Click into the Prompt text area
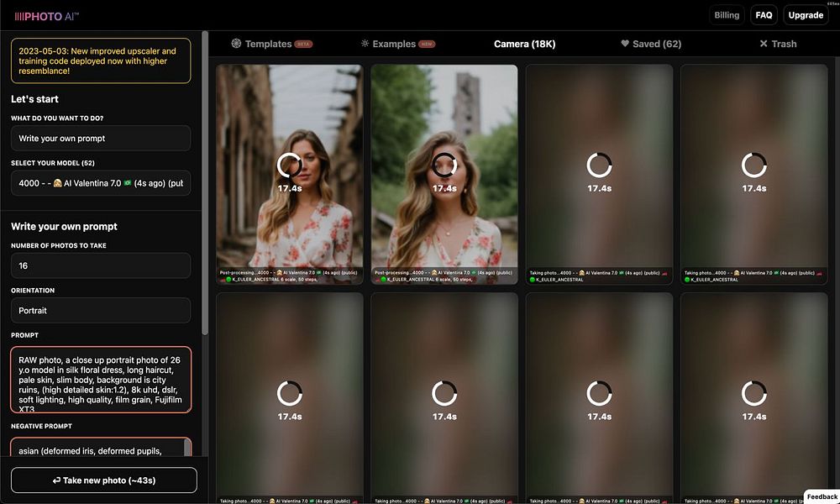The width and height of the screenshot is (840, 504). coord(101,380)
